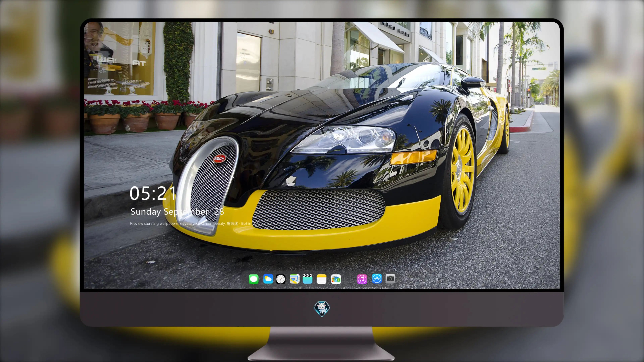Open the Videos clapperboard app in the dock
644x362 pixels.
pyautogui.click(x=308, y=279)
